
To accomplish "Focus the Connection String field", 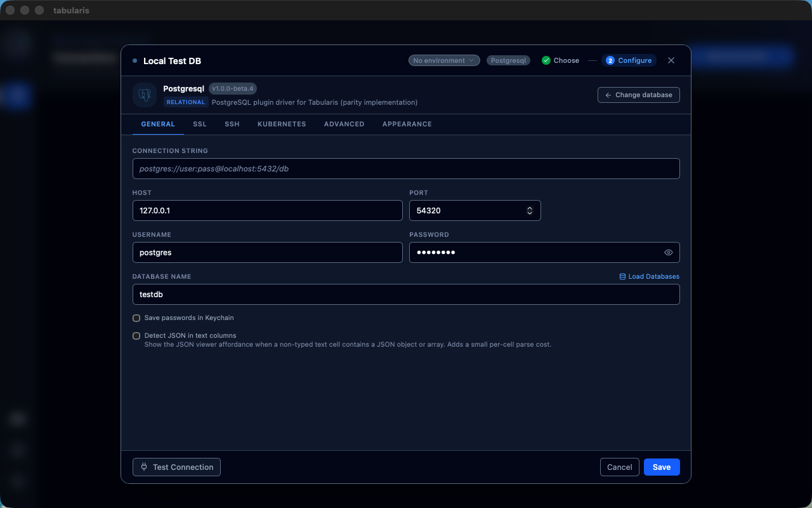I will pyautogui.click(x=406, y=169).
